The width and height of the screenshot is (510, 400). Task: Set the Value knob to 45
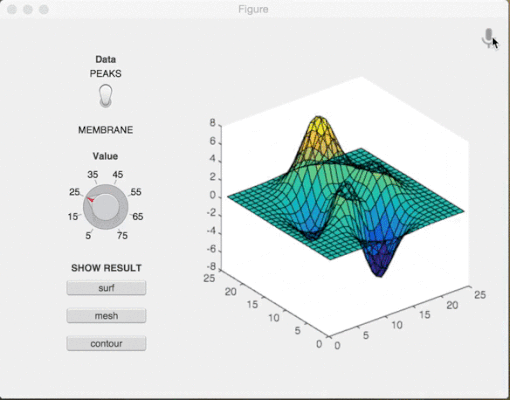click(x=118, y=175)
